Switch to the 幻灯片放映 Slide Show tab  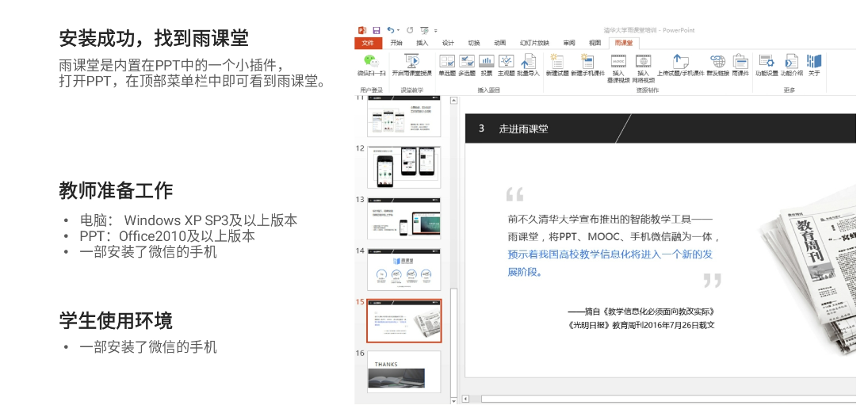pyautogui.click(x=535, y=43)
